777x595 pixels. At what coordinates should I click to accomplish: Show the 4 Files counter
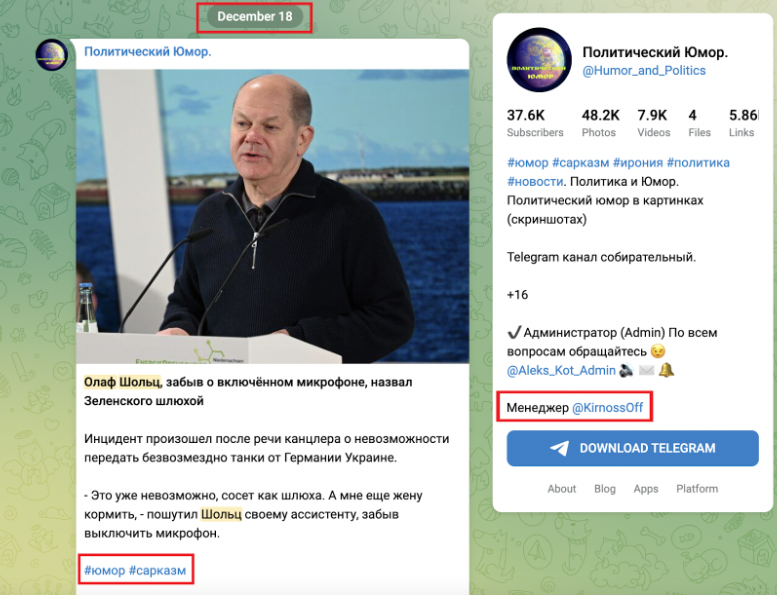pos(699,123)
